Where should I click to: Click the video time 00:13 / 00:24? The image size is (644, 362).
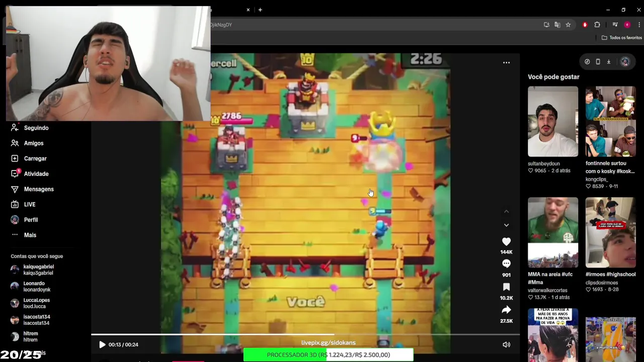(123, 344)
